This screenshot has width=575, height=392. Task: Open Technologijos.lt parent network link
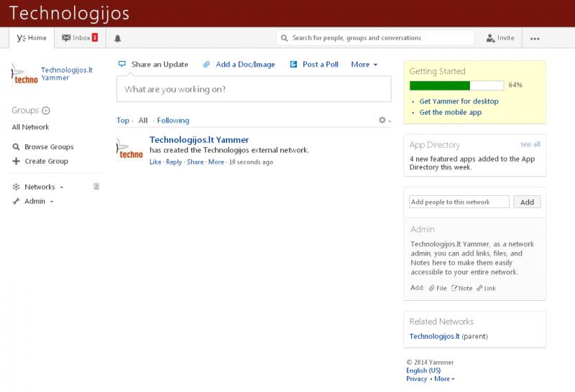(434, 336)
